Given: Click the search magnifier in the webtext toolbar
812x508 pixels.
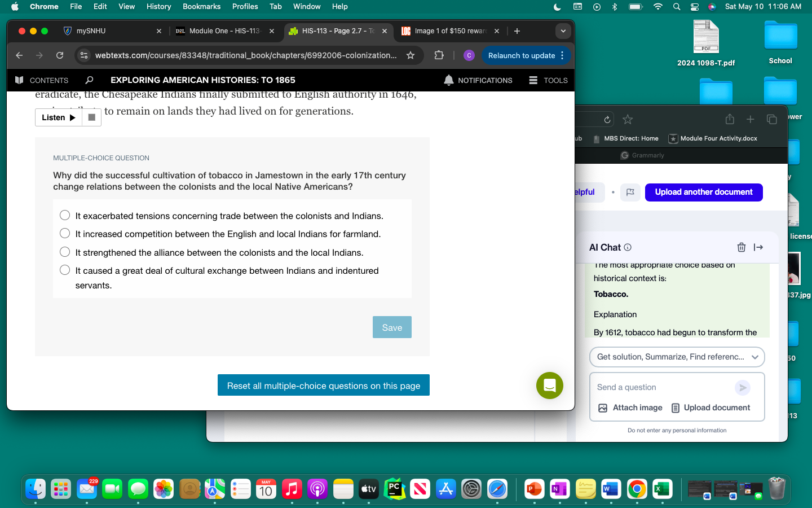Looking at the screenshot, I should coord(89,80).
